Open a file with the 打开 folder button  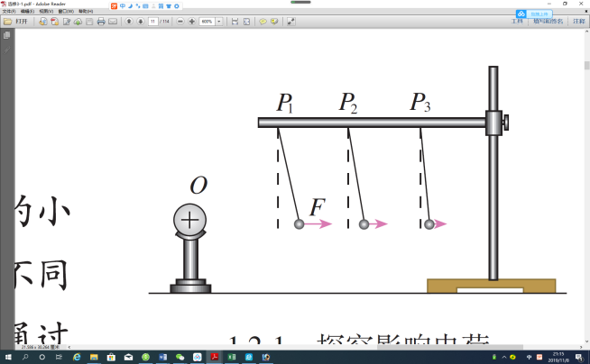[15, 22]
